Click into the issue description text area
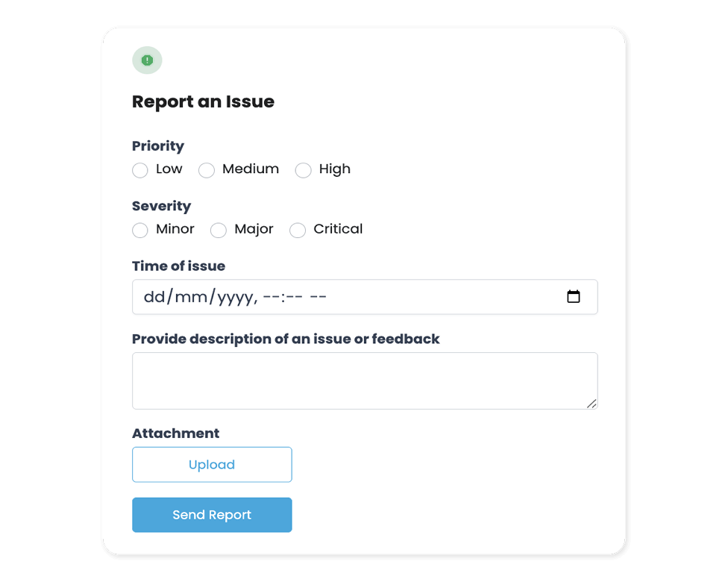The image size is (728, 582). point(364,381)
